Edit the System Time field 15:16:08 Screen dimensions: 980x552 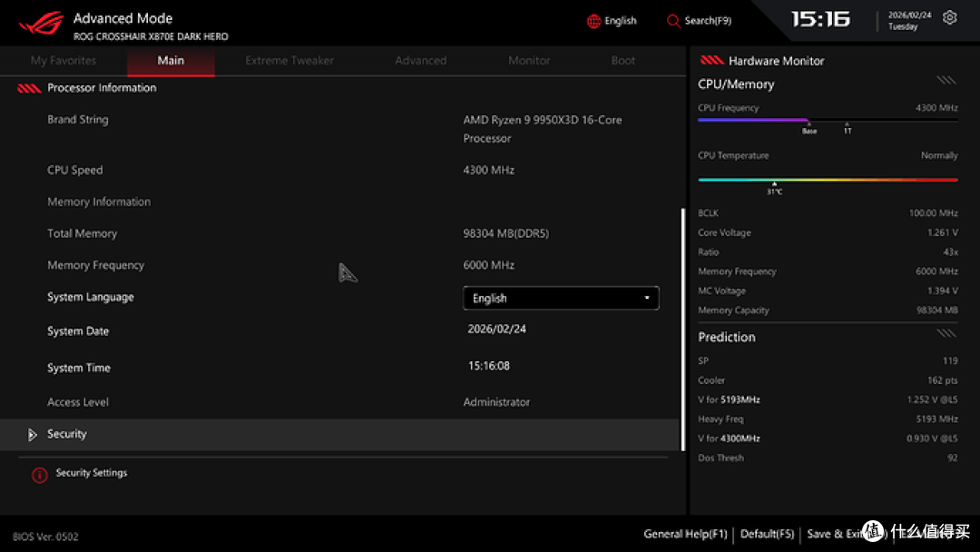[x=489, y=366]
